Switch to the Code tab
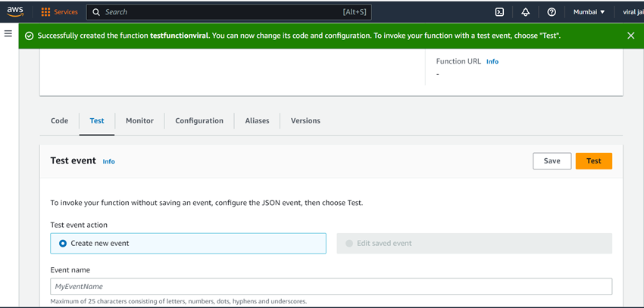 click(60, 120)
